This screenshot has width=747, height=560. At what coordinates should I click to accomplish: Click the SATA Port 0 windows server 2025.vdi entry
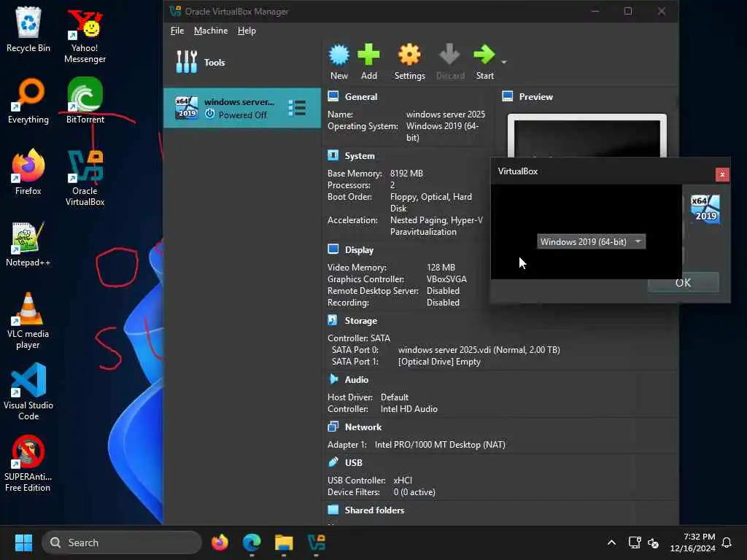(479, 349)
